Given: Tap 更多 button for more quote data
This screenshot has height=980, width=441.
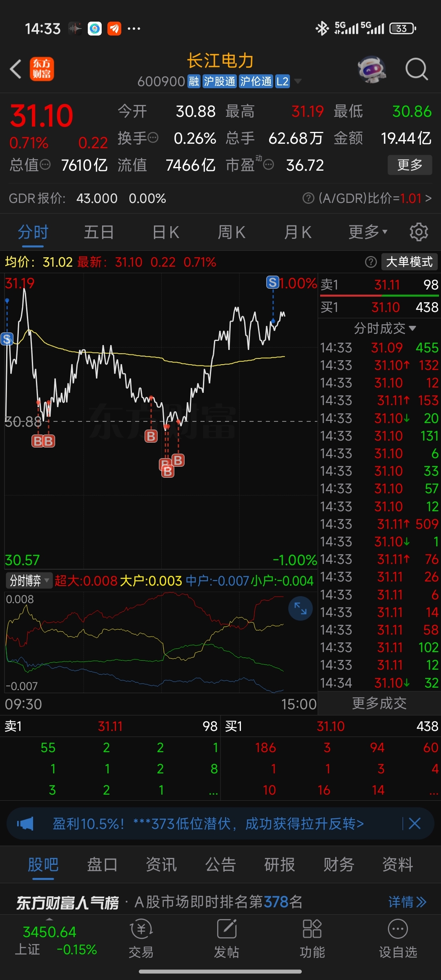Looking at the screenshot, I should tap(410, 165).
